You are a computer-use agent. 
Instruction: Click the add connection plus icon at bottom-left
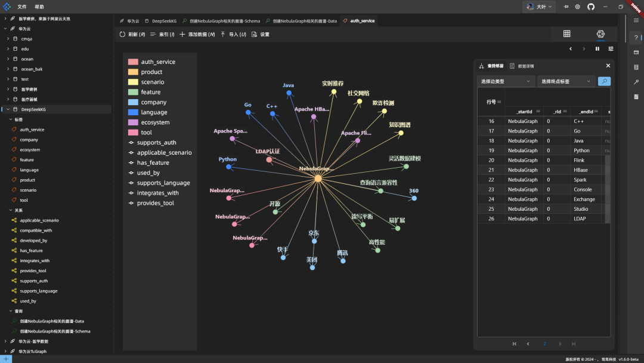tap(6, 359)
